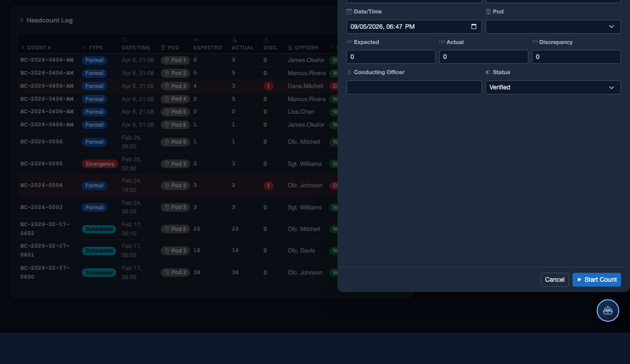This screenshot has width=630, height=364.
Task: Click the Scheduled badge for Ofc. Davis row
Action: pos(99,251)
